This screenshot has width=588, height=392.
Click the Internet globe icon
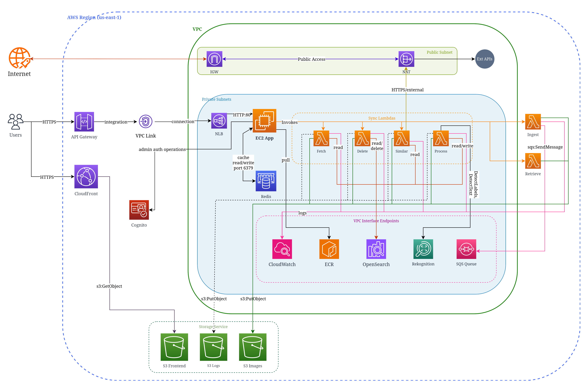(x=19, y=58)
